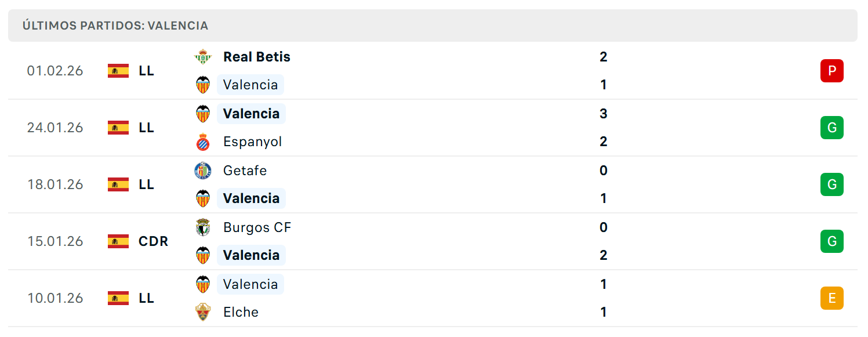This screenshot has height=337, width=868.
Task: Click the Valencia crest in the Betis match
Action: click(203, 85)
